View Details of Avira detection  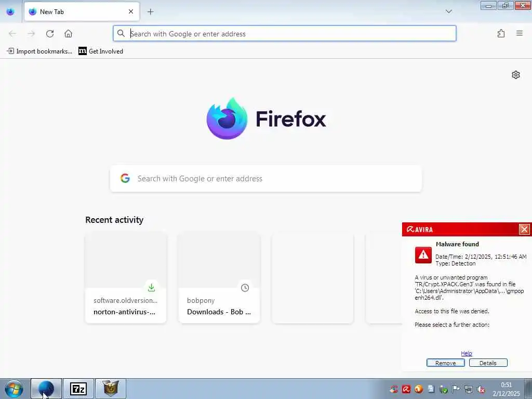[x=488, y=363]
